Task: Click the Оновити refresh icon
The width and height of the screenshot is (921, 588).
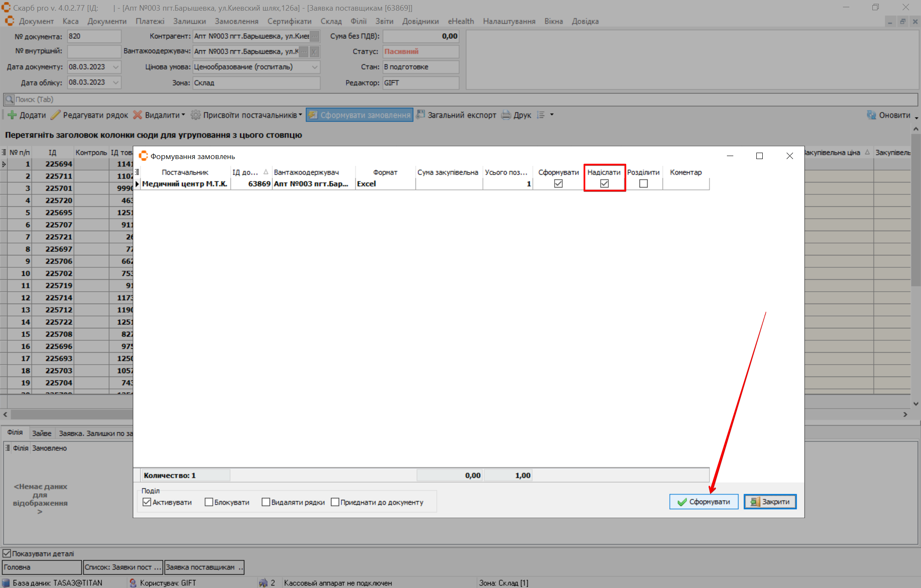Action: tap(871, 115)
